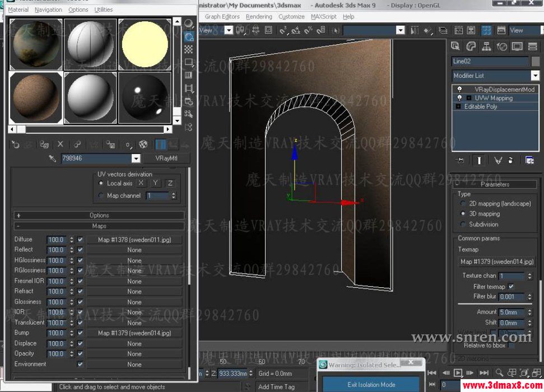Screen dimensions: 544x392
Task: Open the Material menu in Material Editor
Action: click(17, 10)
